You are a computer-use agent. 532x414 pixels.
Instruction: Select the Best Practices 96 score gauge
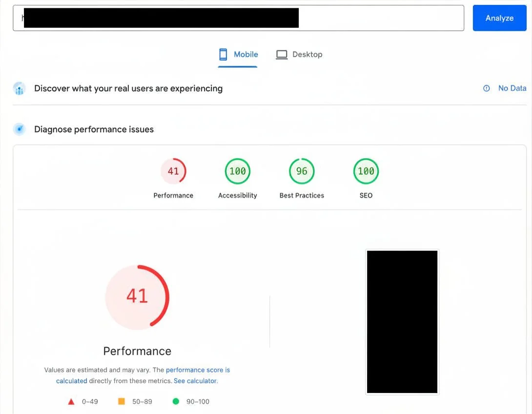click(x=301, y=171)
